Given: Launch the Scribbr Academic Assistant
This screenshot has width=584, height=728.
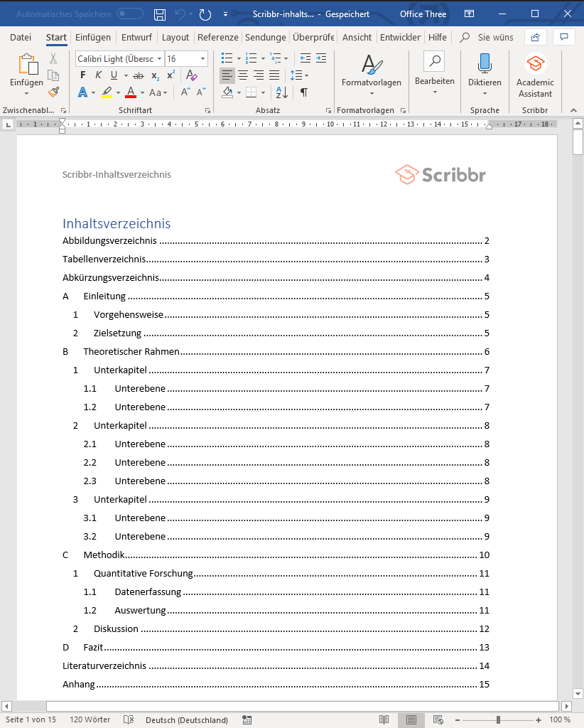Looking at the screenshot, I should click(535, 76).
